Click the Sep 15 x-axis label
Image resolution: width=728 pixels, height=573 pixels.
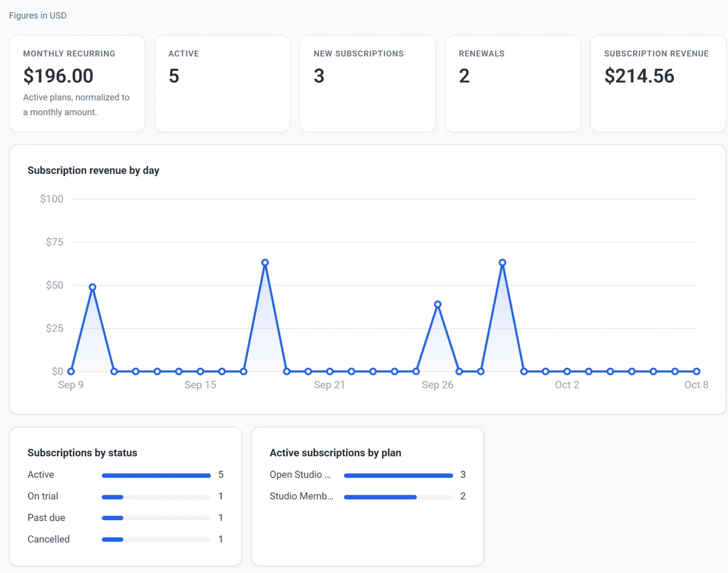pos(200,385)
